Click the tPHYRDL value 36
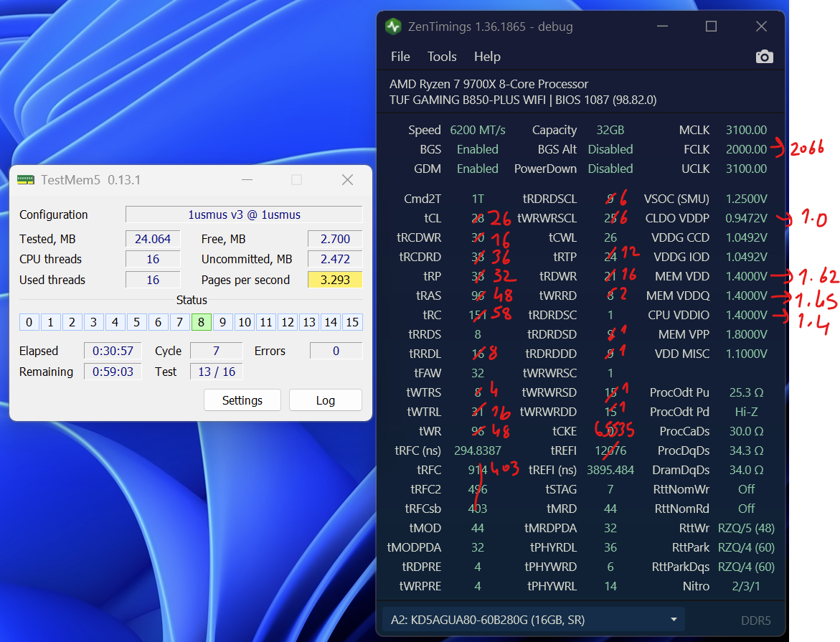This screenshot has height=642, width=840. [610, 547]
